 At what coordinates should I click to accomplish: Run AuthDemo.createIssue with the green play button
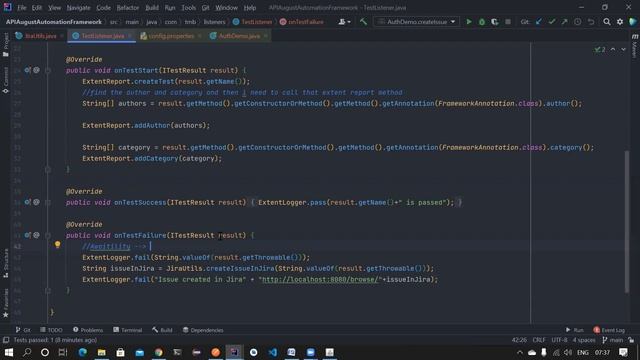click(x=469, y=22)
